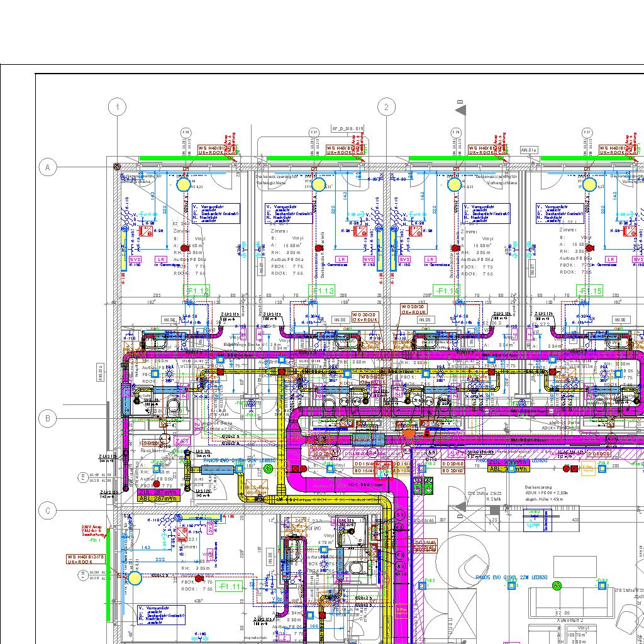
Task: Pick grid axis marker C
Action: point(48,511)
